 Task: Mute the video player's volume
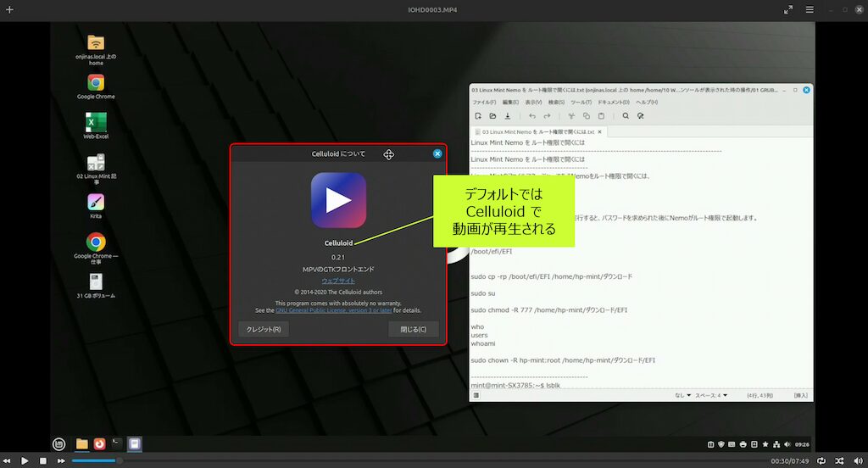pyautogui.click(x=857, y=460)
